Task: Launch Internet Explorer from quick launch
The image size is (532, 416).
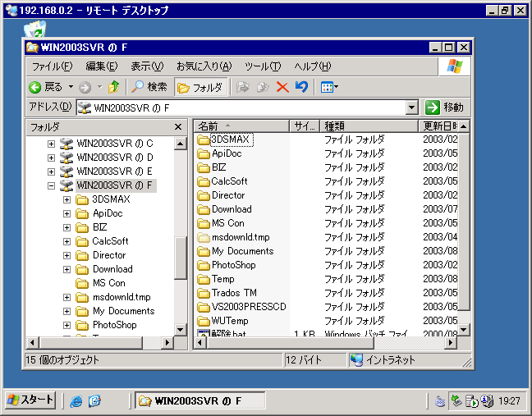Action: click(x=76, y=401)
